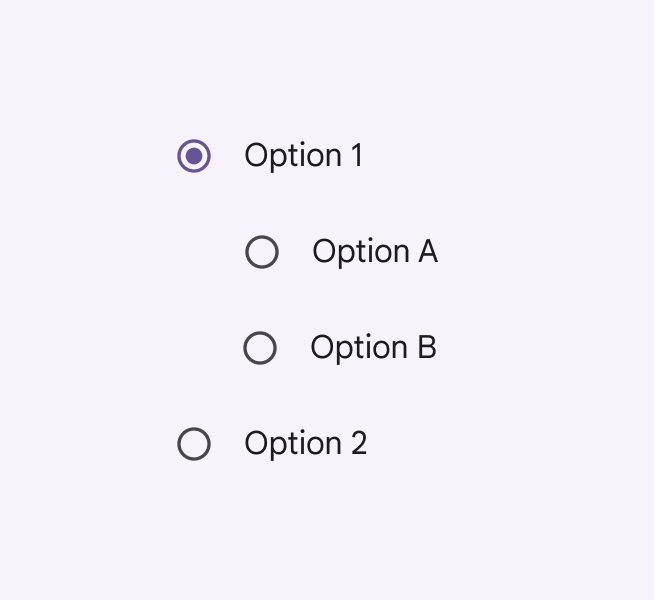656x600 pixels.
Task: Switch selection to the bottom radio option
Action: (194, 444)
